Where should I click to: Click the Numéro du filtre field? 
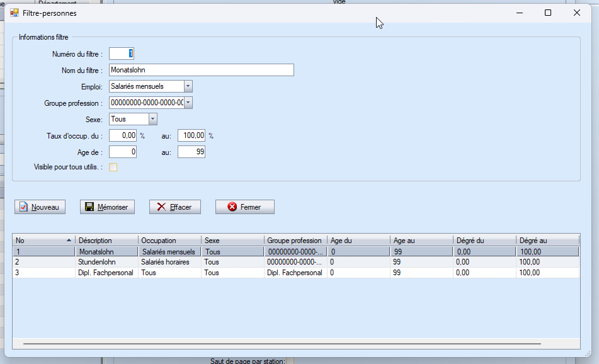(x=122, y=54)
